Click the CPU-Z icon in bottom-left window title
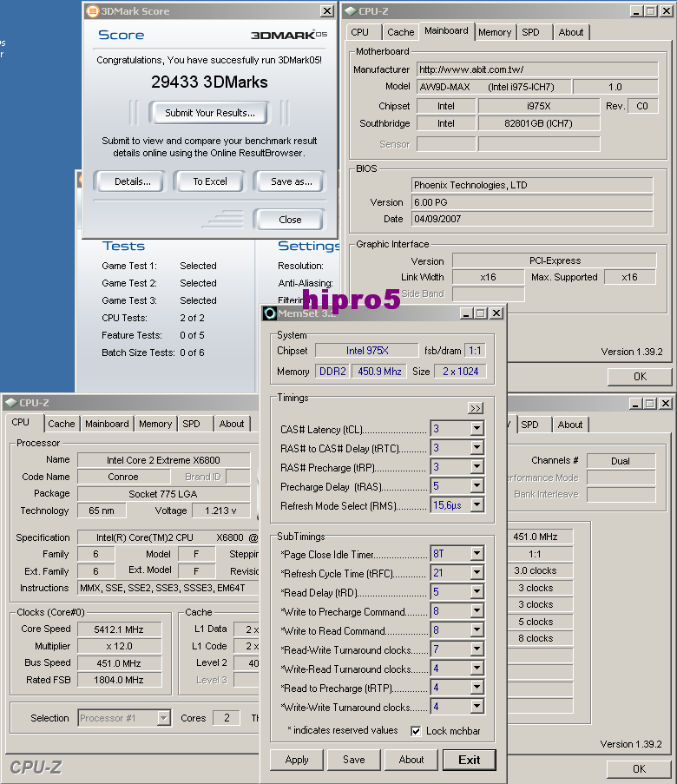This screenshot has width=677, height=784. click(x=11, y=403)
